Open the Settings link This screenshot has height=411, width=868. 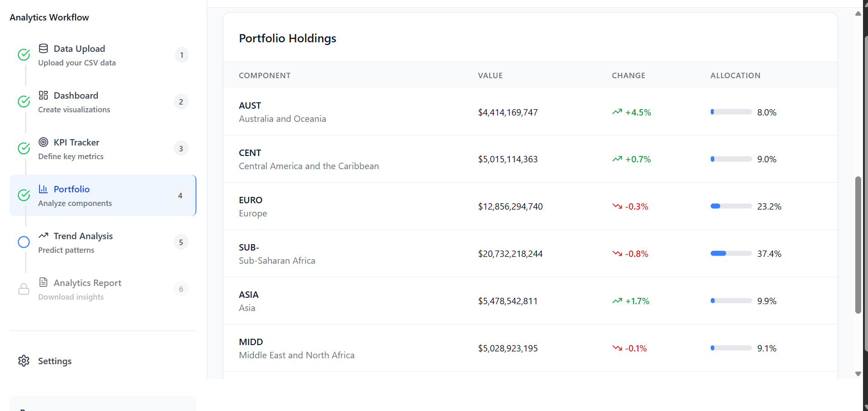tap(55, 361)
